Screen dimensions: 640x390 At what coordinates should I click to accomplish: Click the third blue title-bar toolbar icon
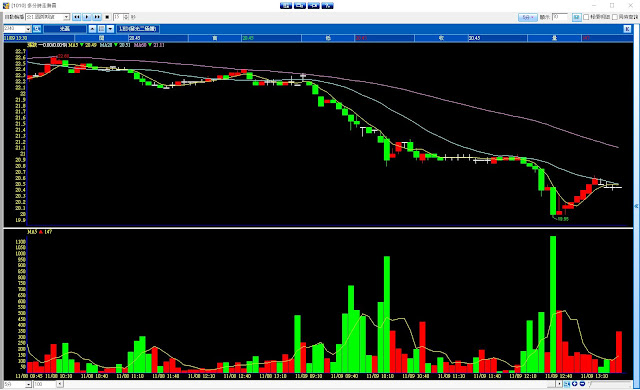(313, 6)
